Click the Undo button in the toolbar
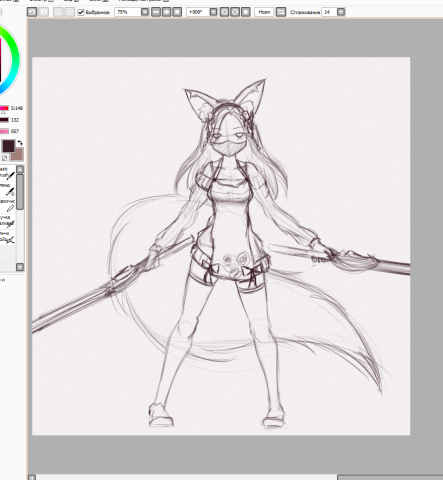 [32, 12]
